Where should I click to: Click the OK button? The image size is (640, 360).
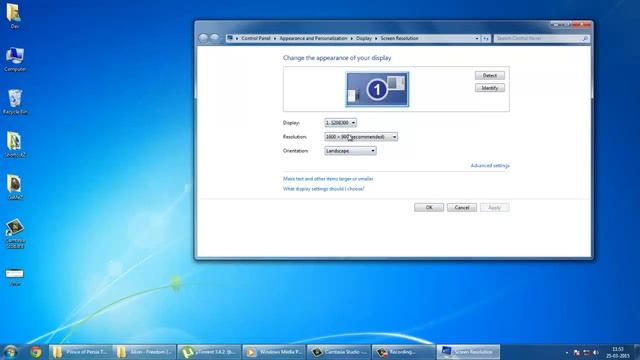429,207
